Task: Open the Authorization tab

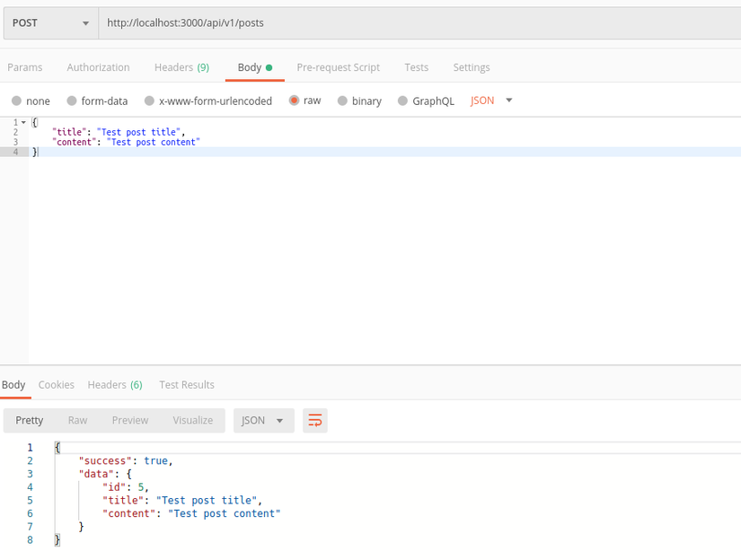Action: point(98,67)
